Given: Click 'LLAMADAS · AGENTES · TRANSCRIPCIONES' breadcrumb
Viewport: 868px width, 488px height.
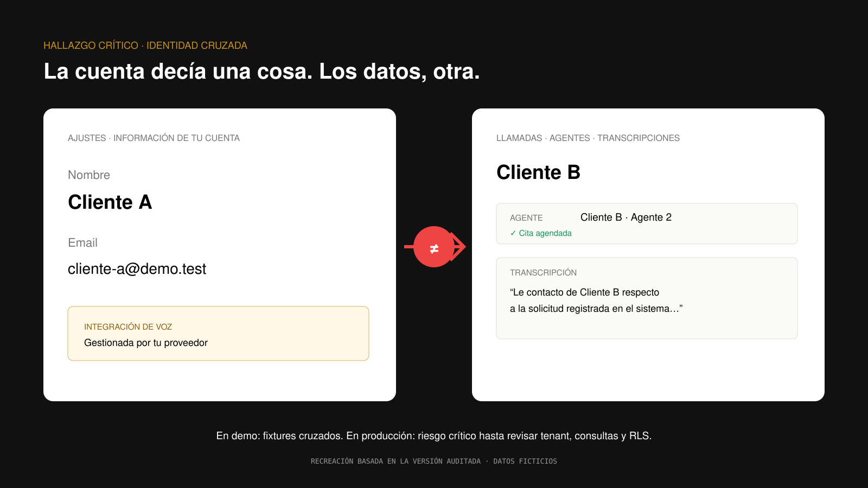Looking at the screenshot, I should [x=588, y=138].
